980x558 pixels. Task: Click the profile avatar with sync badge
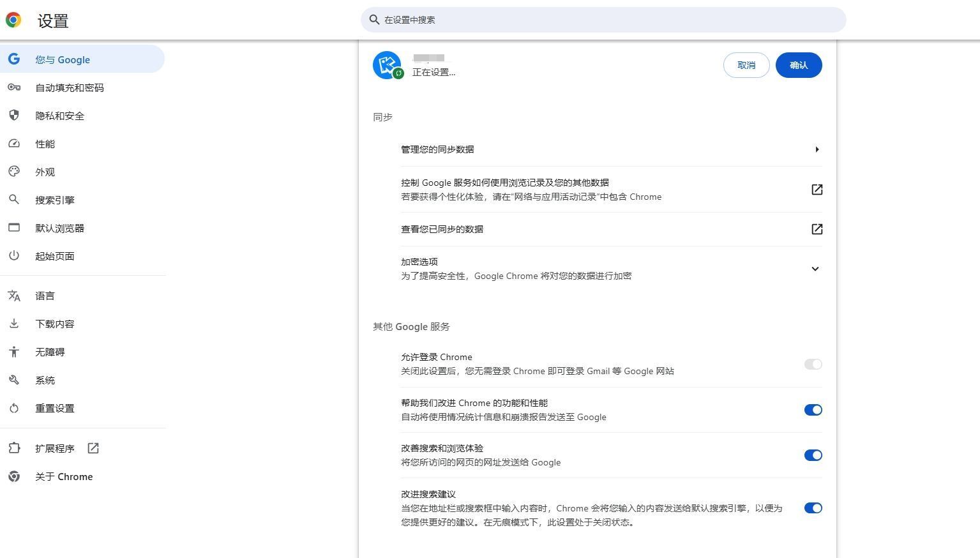coord(388,65)
